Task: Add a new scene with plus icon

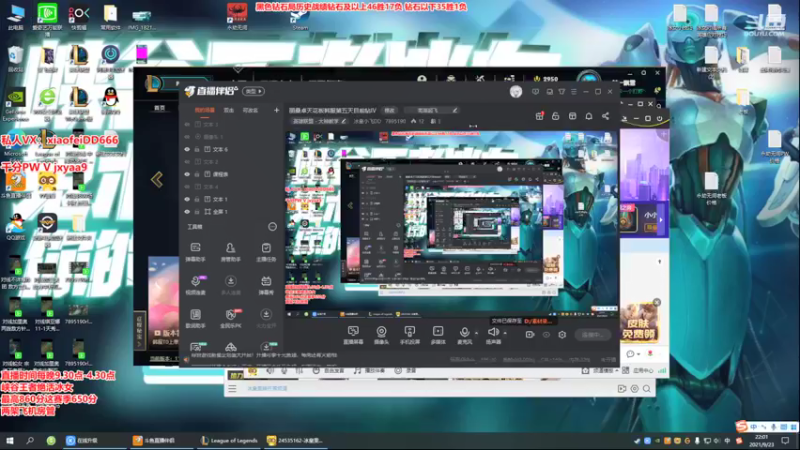Action: 276,110
